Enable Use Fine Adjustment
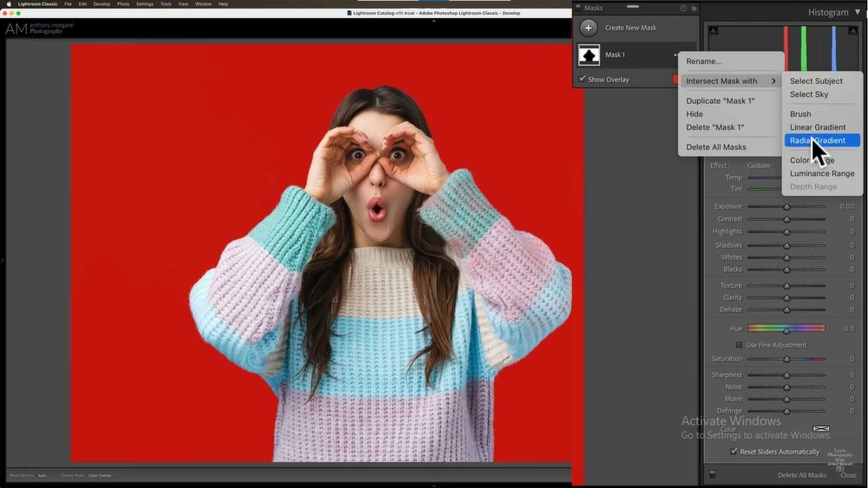Image resolution: width=868 pixels, height=488 pixels. 739,345
